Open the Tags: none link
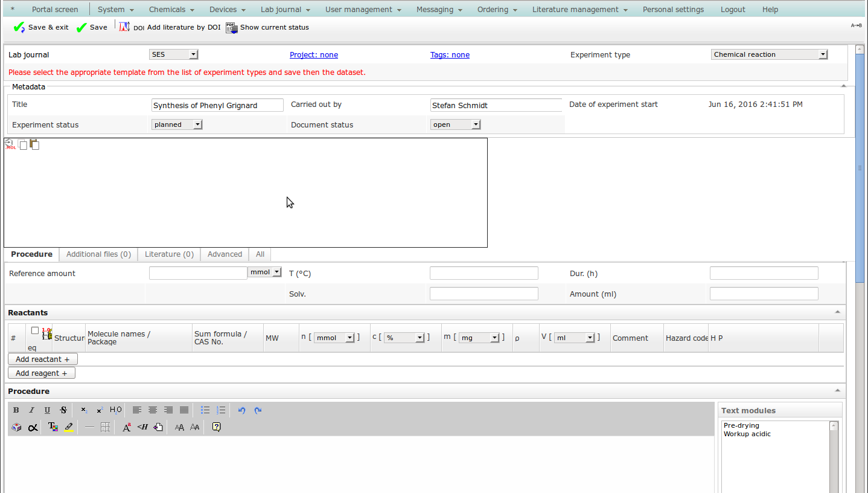Image resolution: width=868 pixels, height=493 pixels. click(450, 55)
